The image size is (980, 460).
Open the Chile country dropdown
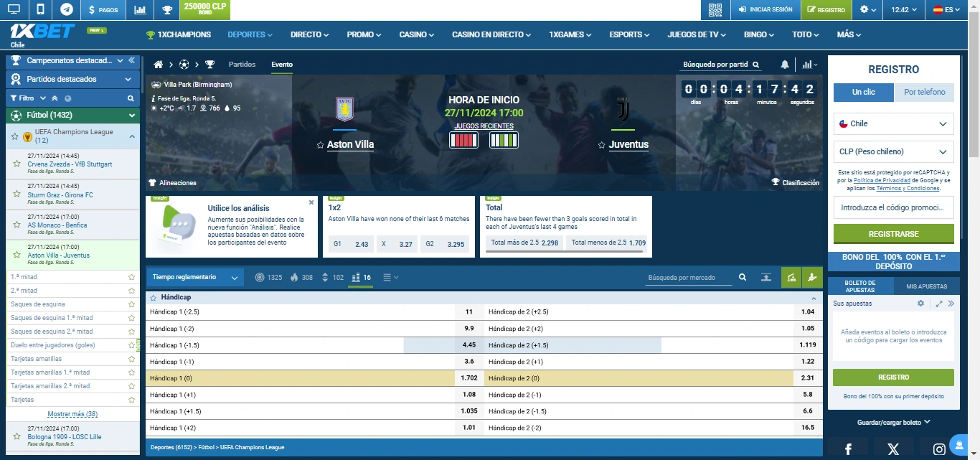click(894, 123)
